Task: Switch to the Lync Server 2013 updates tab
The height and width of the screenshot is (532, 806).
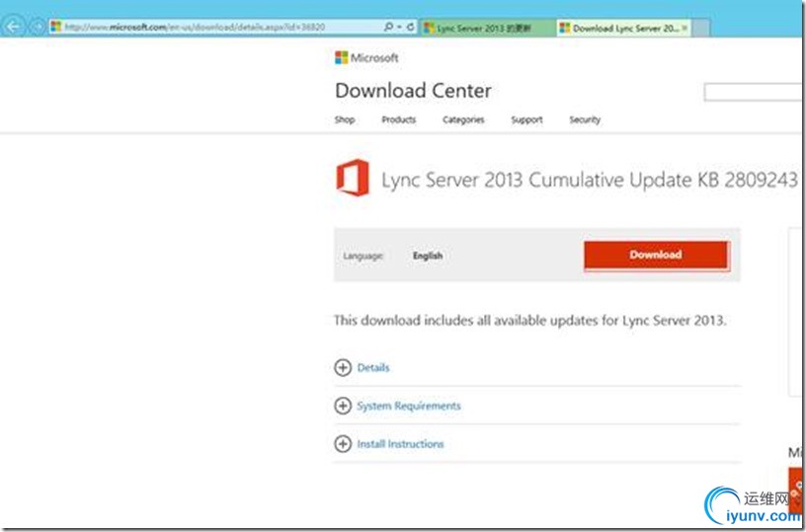Action: click(488, 29)
